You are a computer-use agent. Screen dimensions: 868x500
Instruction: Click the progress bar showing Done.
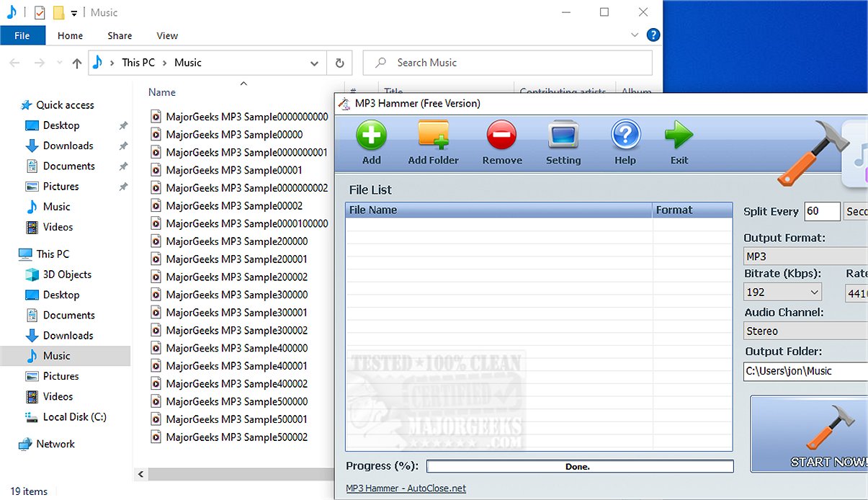(x=580, y=466)
